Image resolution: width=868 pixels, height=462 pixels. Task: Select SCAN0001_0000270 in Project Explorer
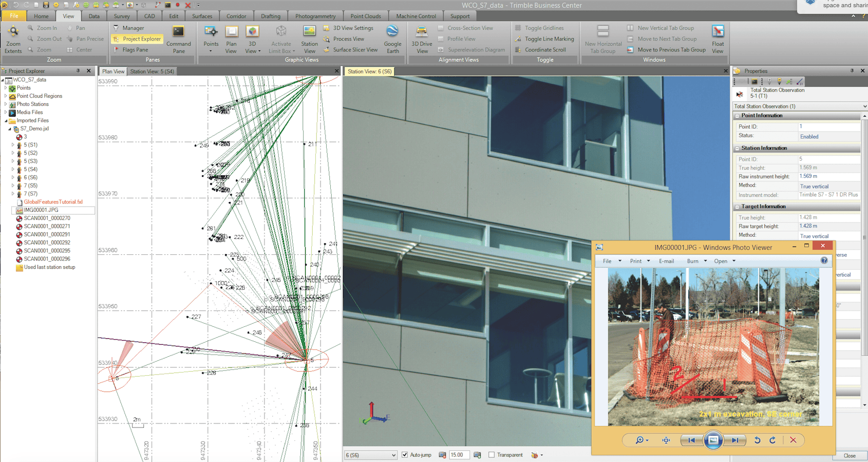47,218
